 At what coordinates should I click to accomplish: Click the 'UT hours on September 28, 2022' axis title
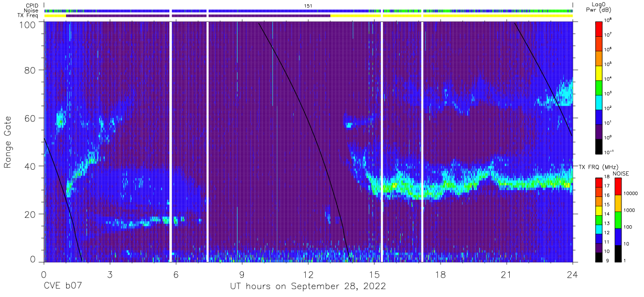[308, 287]
